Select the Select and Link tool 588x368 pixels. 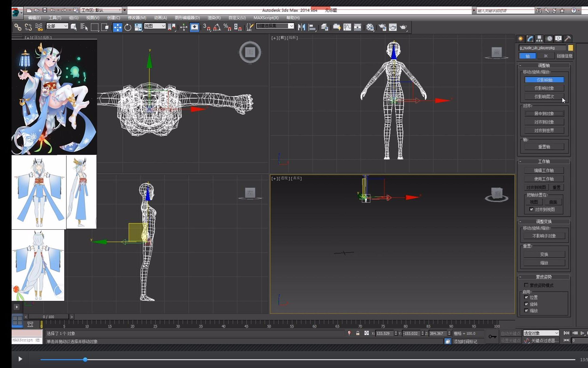[x=18, y=27]
